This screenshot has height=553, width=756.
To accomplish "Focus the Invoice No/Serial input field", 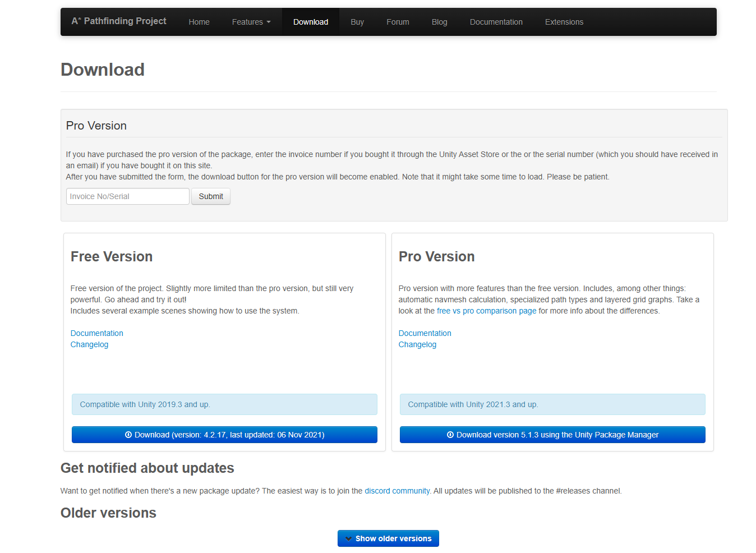I will (x=128, y=196).
